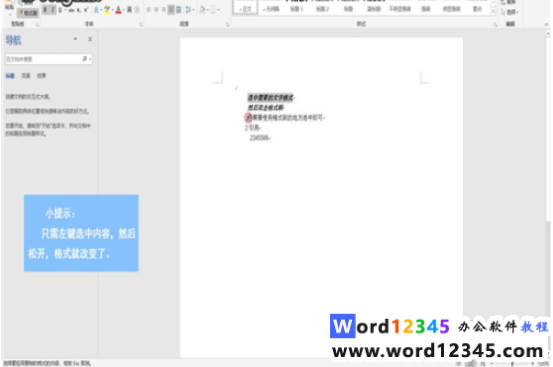This screenshot has height=367, width=553.
Task: Expand the line spacing dropdown arrow
Action: tap(193, 10)
